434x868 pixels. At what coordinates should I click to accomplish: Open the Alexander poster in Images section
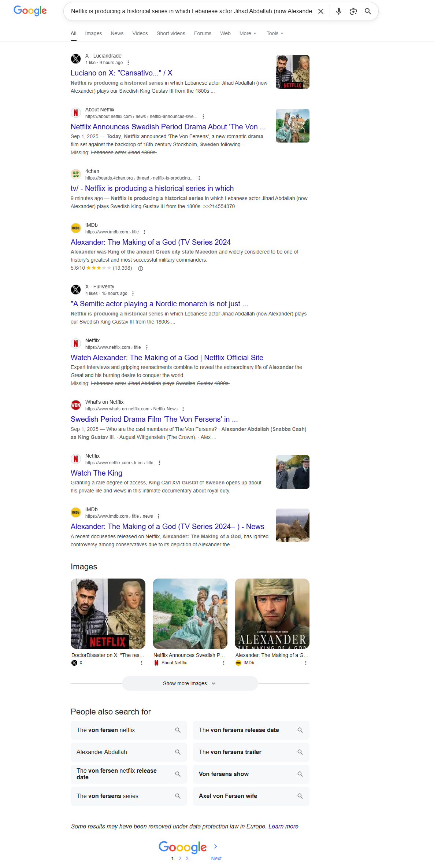click(272, 614)
